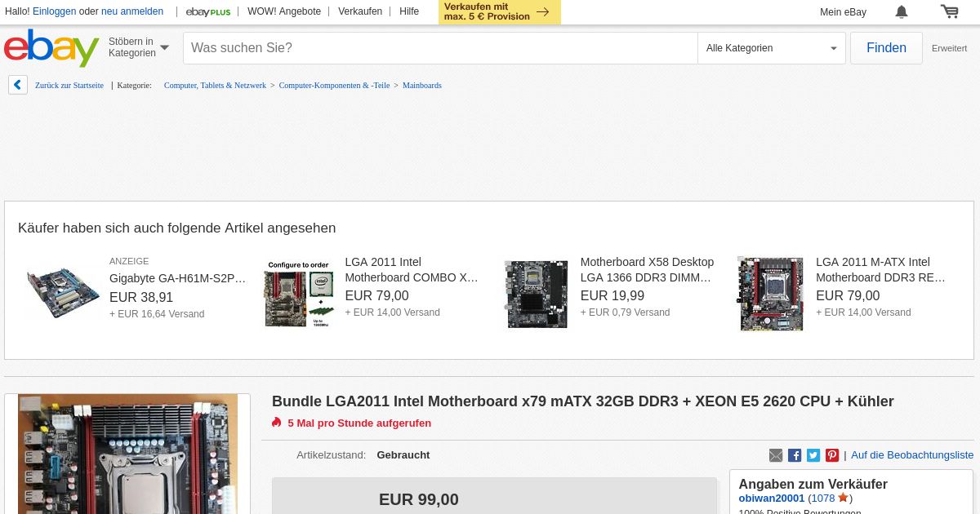Select 5 Mal pro Stunde aufgerufen text
The width and height of the screenshot is (980, 514).
click(359, 423)
